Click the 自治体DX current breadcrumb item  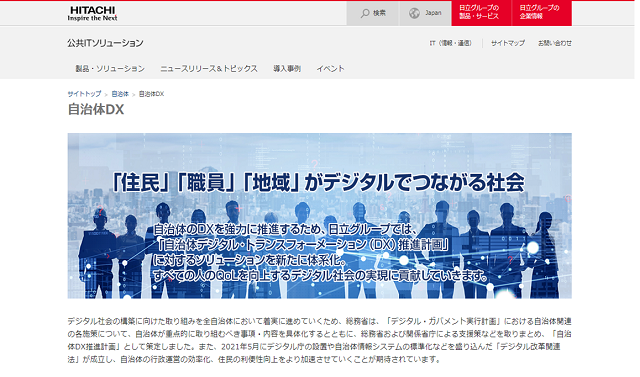[x=151, y=94]
